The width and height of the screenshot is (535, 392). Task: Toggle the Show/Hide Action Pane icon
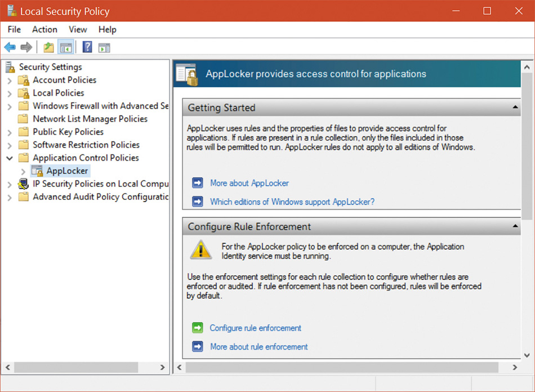click(x=104, y=47)
